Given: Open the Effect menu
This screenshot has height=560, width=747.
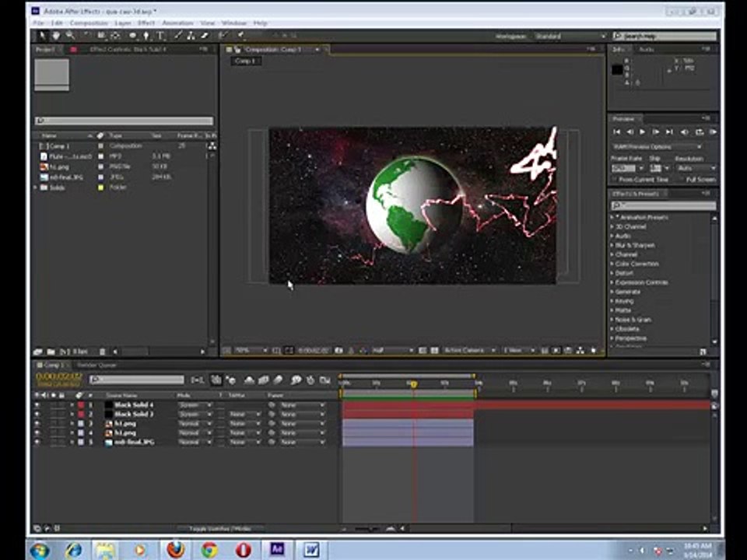Looking at the screenshot, I should [x=146, y=23].
